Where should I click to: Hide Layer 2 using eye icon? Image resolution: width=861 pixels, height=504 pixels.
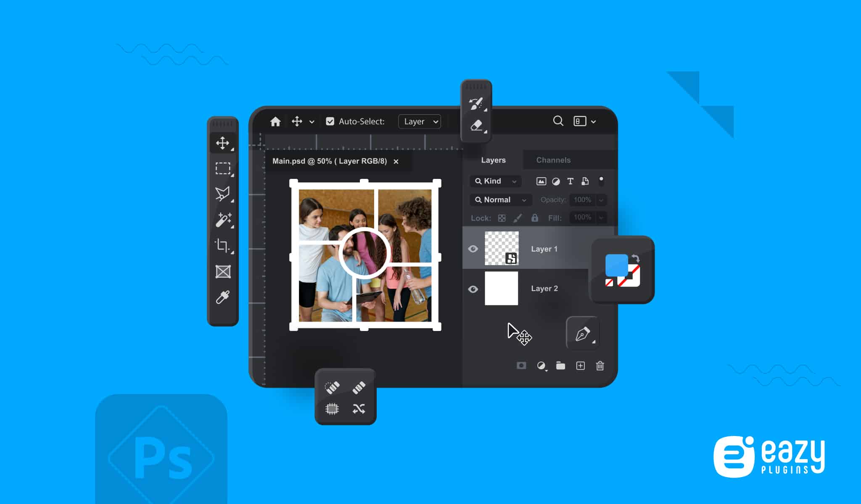(x=473, y=289)
